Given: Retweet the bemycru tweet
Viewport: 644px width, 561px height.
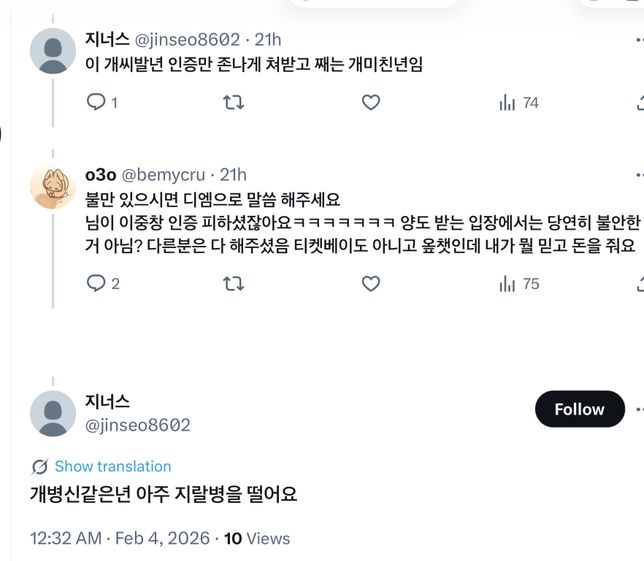Looking at the screenshot, I should (x=232, y=283).
